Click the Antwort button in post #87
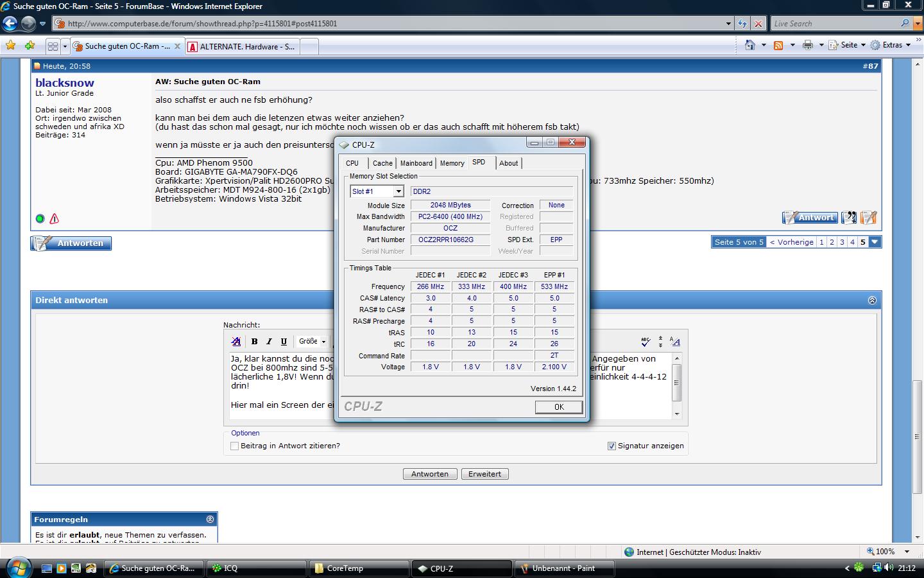Screen dimensions: 924x578 tap(810, 218)
